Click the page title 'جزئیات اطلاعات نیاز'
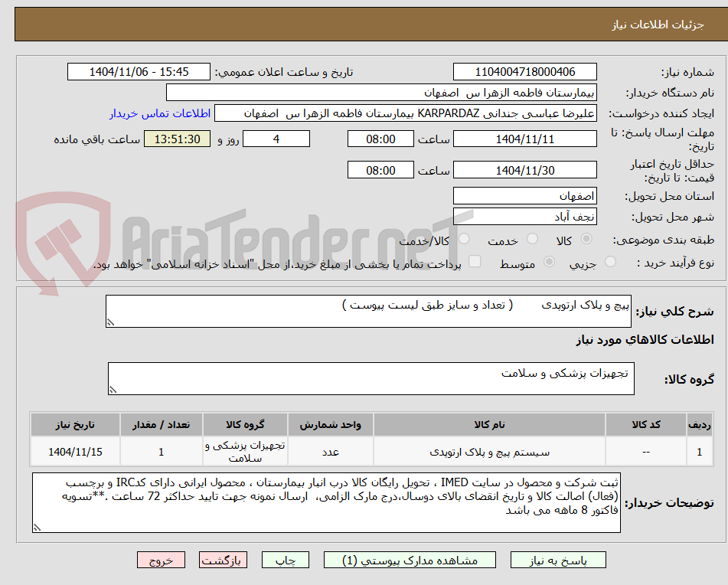 (x=658, y=25)
